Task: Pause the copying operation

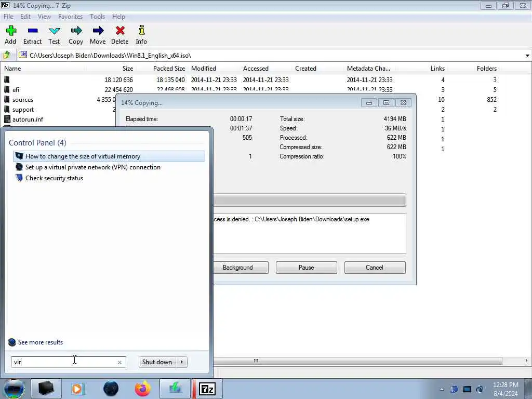Action: point(307,268)
